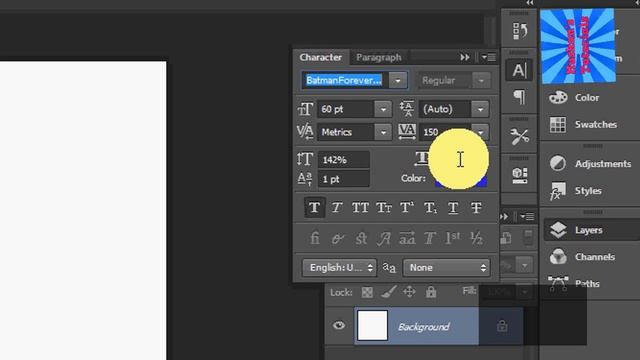Toggle All Caps style
The image size is (640, 360).
(360, 208)
